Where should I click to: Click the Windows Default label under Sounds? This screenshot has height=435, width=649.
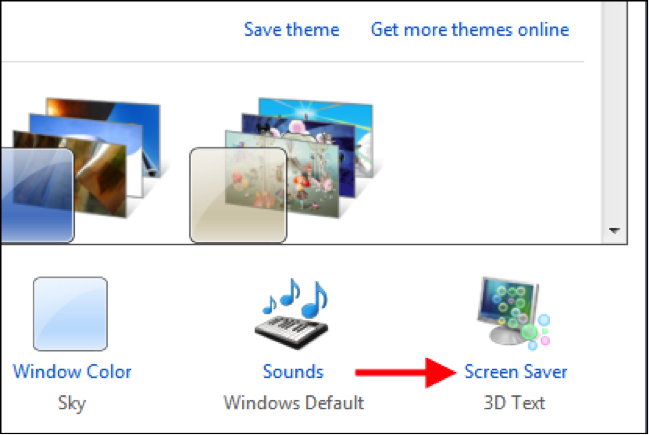293,403
